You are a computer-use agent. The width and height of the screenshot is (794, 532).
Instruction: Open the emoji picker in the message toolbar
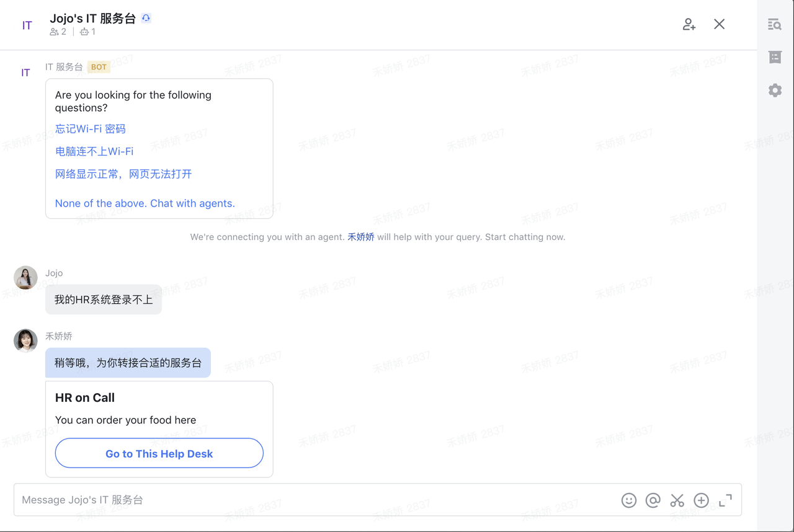[628, 500]
